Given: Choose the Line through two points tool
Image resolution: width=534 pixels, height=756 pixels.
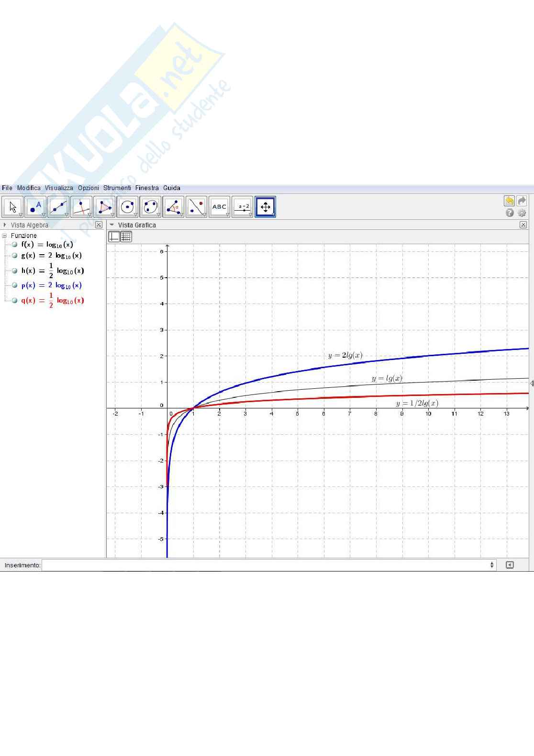Looking at the screenshot, I should 58,207.
